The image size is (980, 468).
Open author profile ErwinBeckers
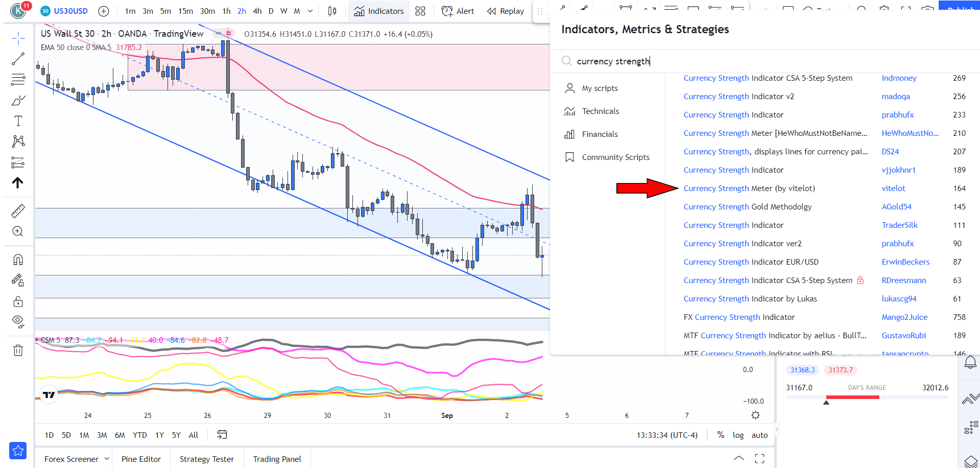point(905,262)
